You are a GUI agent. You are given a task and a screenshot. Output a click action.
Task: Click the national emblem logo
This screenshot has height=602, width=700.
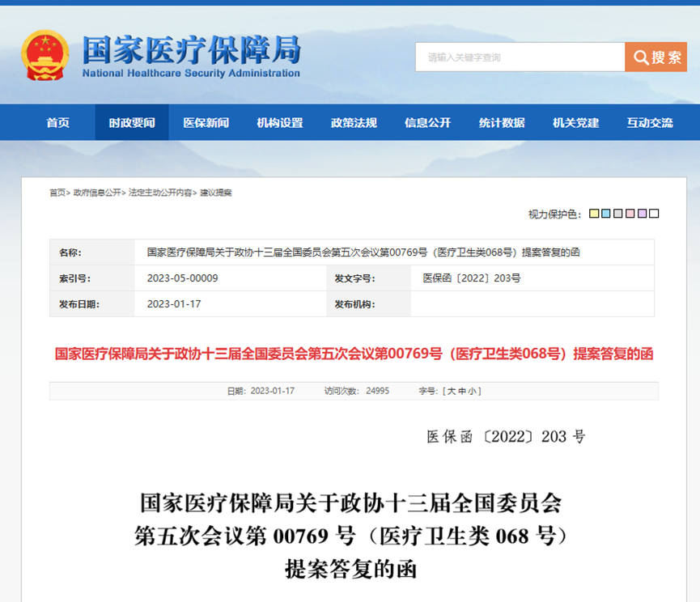[45, 55]
